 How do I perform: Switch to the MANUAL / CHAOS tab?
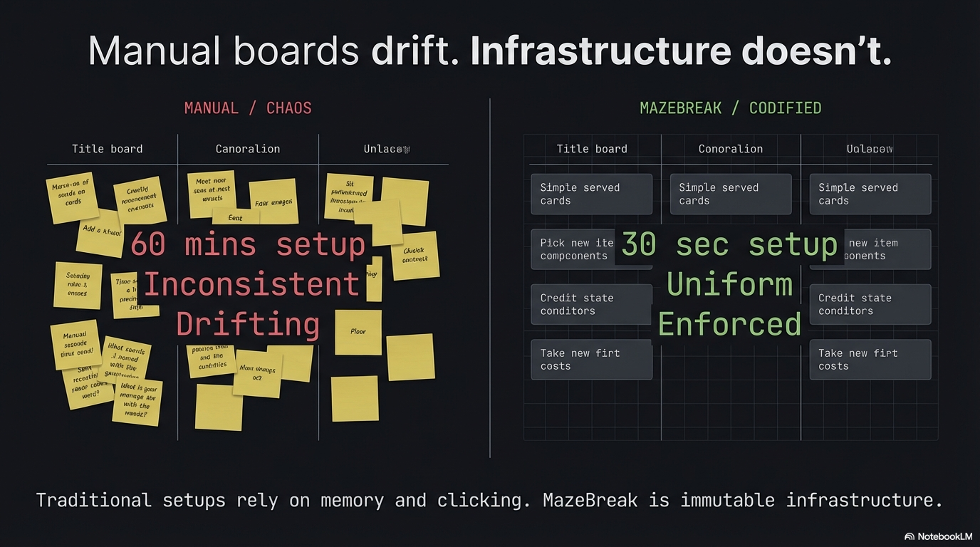click(x=248, y=108)
